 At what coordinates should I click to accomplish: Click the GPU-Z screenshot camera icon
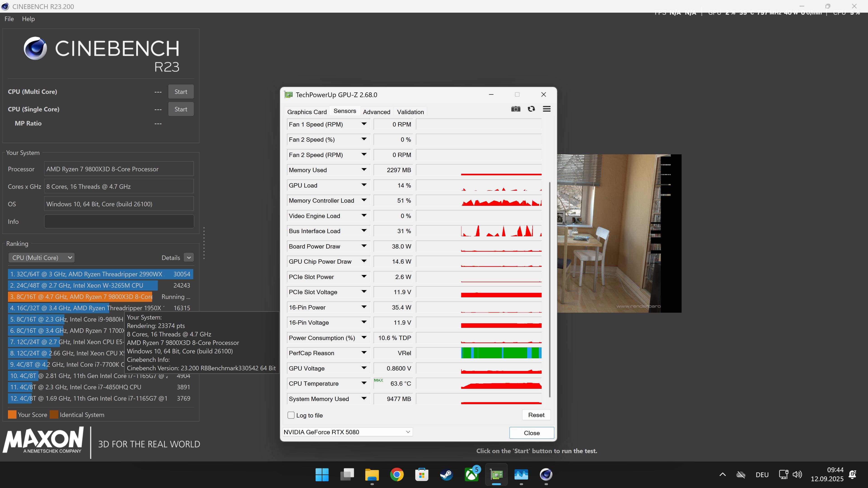pyautogui.click(x=516, y=109)
